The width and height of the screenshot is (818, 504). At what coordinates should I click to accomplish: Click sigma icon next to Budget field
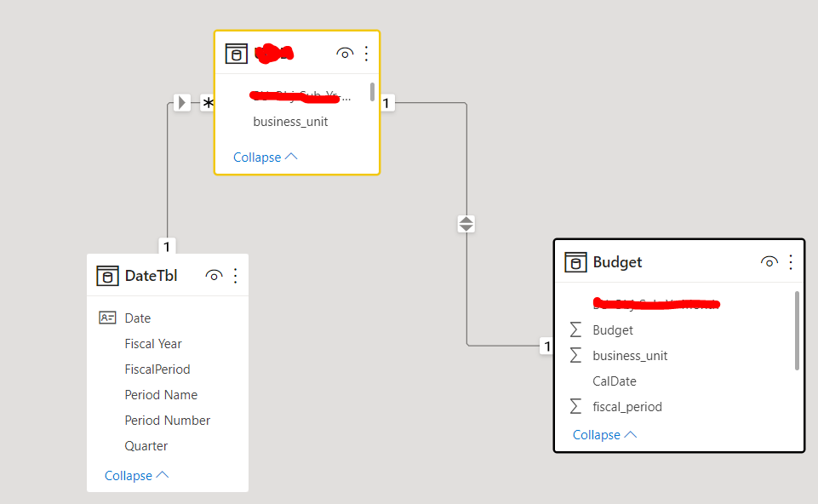point(575,329)
